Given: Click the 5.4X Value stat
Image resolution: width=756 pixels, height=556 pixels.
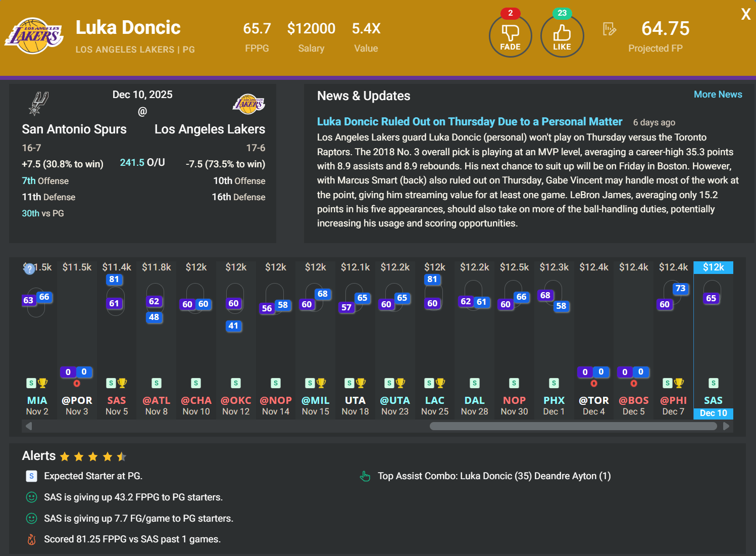Looking at the screenshot, I should click(x=366, y=28).
